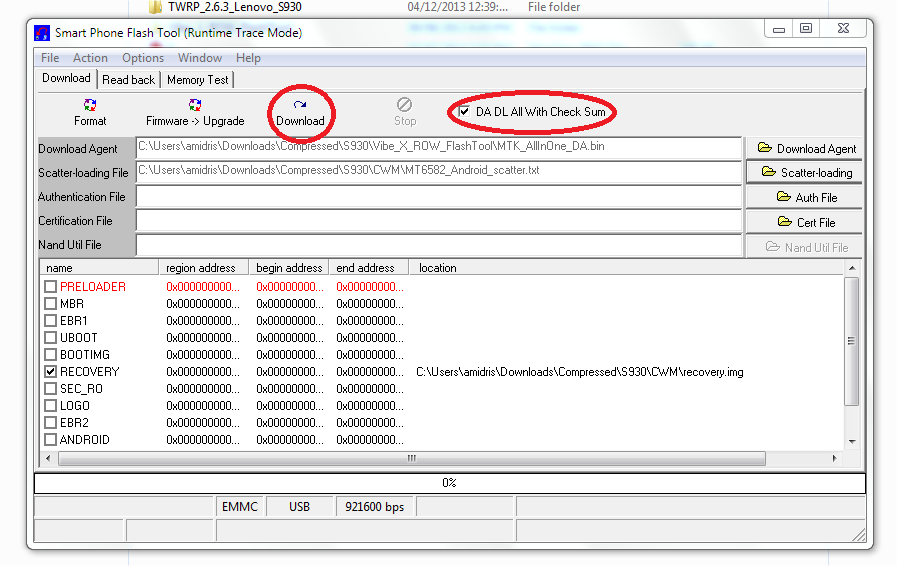Open TWRP_2.6.3_Lenovo_S930 folder in background window
Viewport: 897px width, 566px height.
click(235, 7)
